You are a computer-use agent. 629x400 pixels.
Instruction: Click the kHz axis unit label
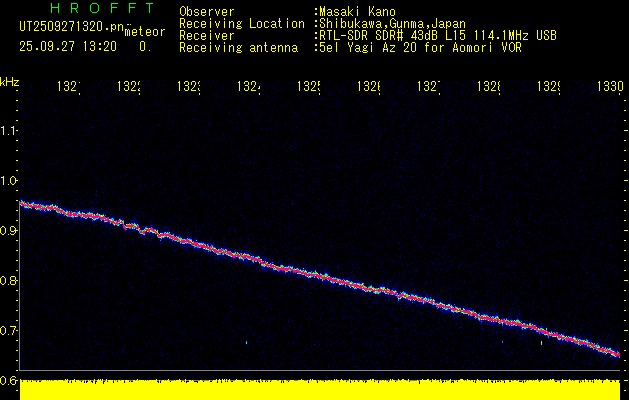pyautogui.click(x=9, y=80)
